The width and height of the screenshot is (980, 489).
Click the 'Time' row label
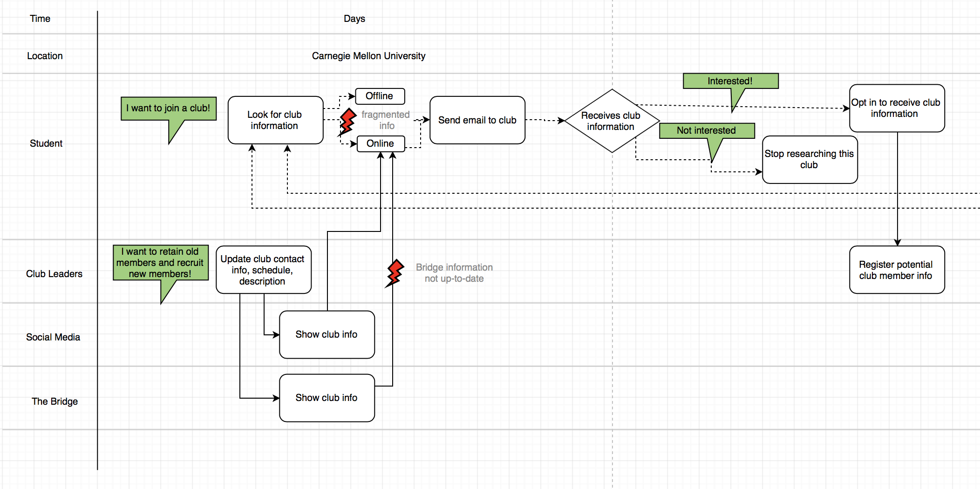point(40,19)
